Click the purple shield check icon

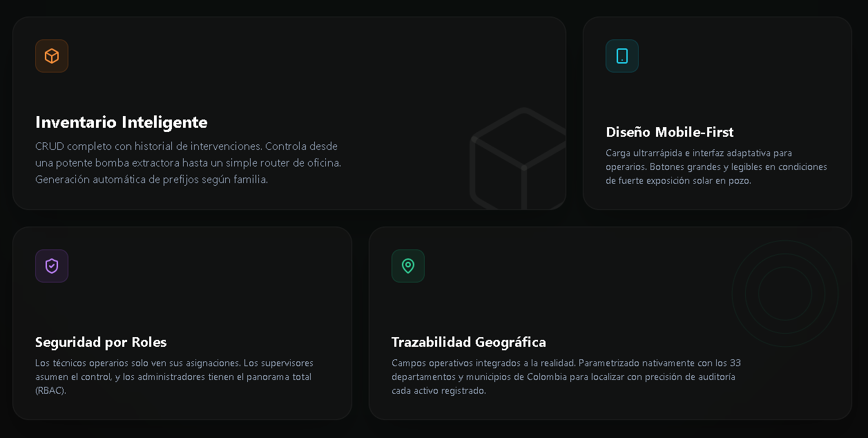pyautogui.click(x=52, y=266)
